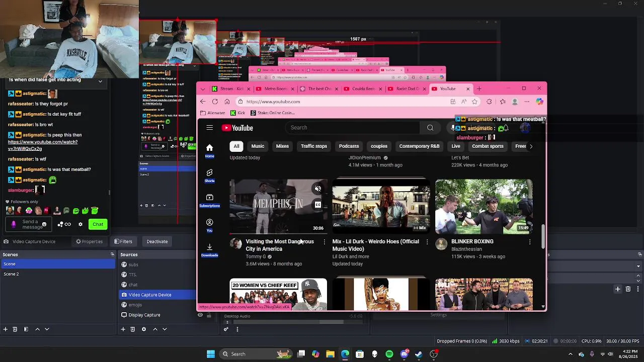Remove the selected scene using trash icon
This screenshot has height=362, width=644.
click(15, 329)
